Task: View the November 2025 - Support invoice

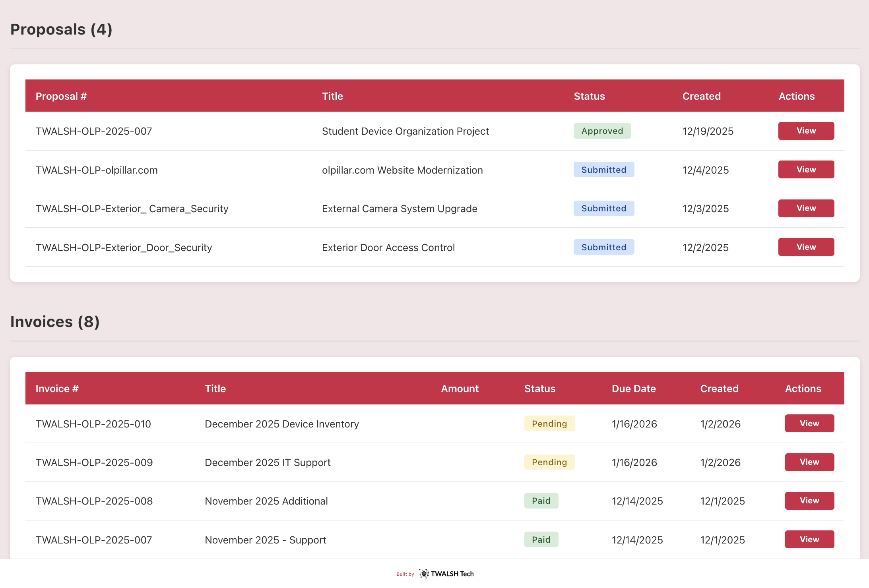Action: click(809, 539)
